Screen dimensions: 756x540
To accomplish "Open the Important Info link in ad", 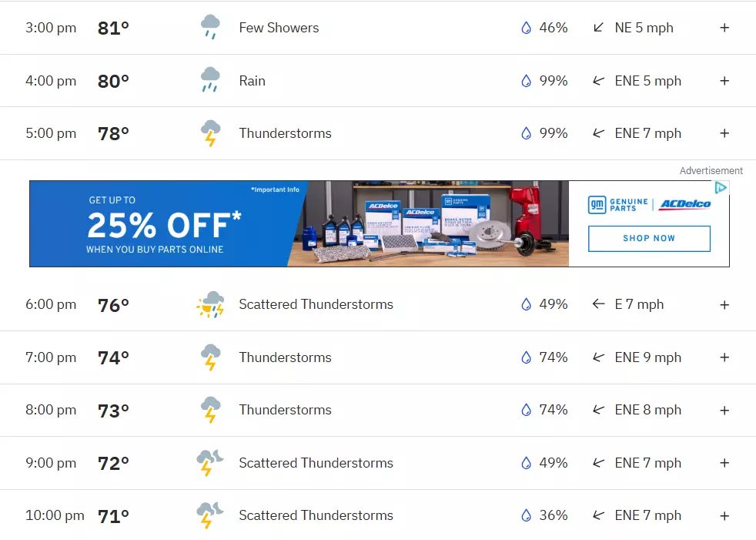I will 275,190.
